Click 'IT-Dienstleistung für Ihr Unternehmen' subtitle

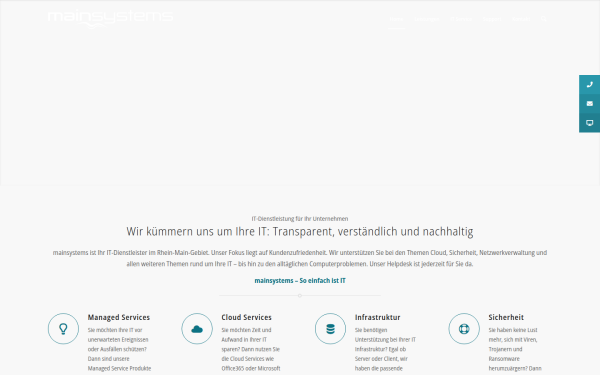coord(300,219)
